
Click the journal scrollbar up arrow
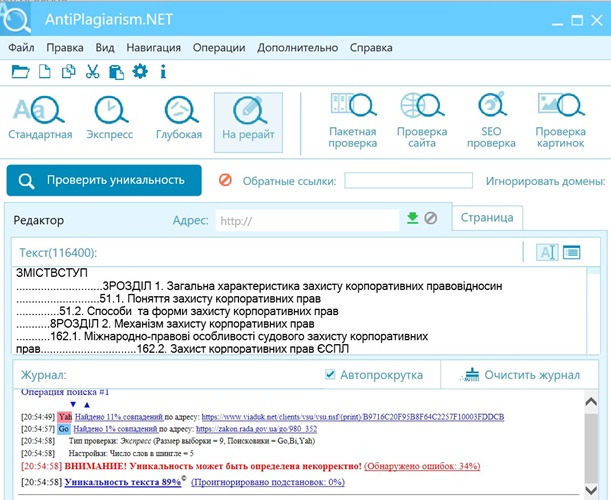pyautogui.click(x=591, y=401)
